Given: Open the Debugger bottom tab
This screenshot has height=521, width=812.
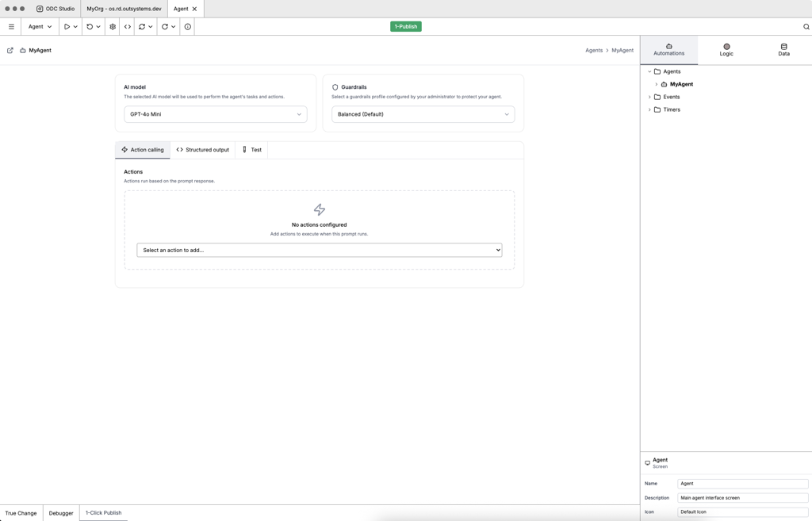Looking at the screenshot, I should click(x=61, y=513).
